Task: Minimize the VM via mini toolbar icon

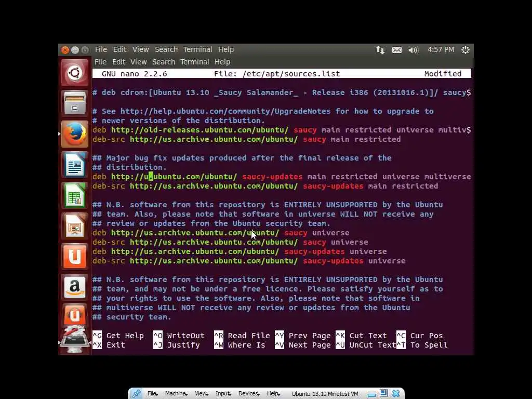Action: click(x=372, y=394)
